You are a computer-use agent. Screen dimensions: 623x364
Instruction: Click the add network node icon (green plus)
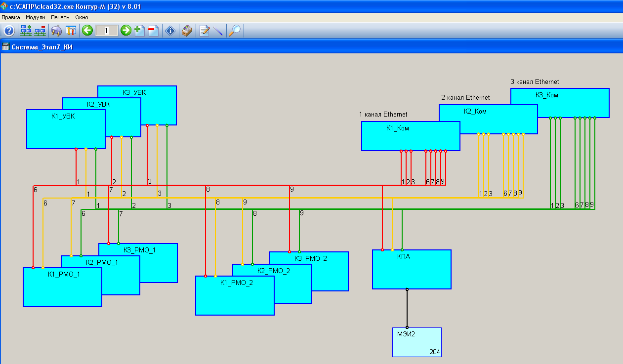click(x=26, y=31)
